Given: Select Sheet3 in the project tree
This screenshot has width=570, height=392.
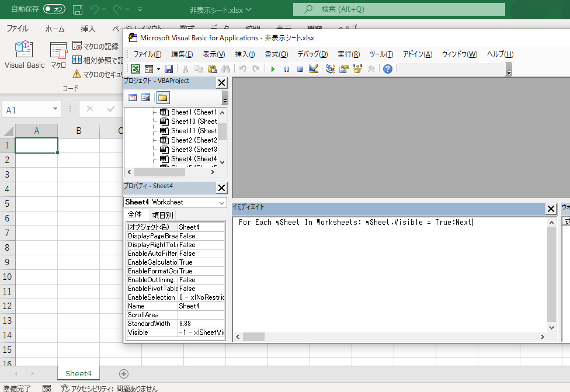Looking at the screenshot, I should (x=189, y=150).
